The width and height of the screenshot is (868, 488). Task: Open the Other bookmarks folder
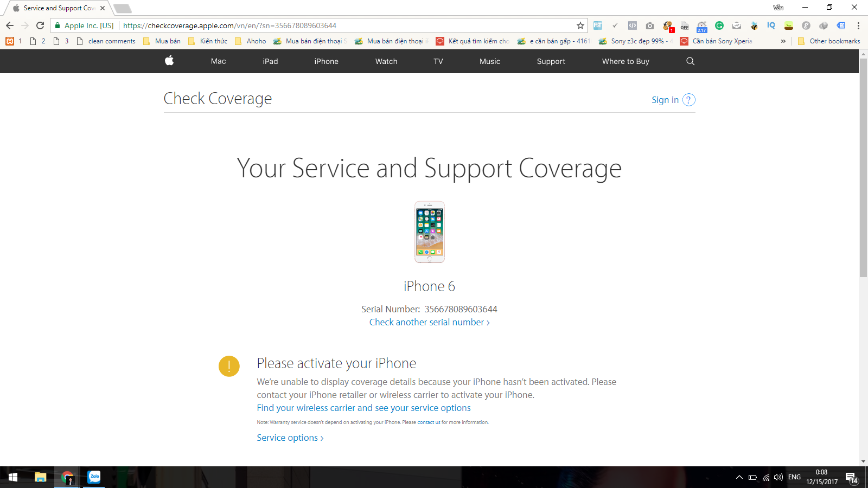(x=829, y=41)
